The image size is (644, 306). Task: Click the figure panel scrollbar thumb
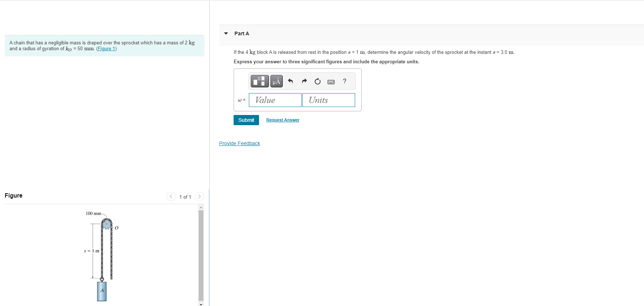pyautogui.click(x=201, y=255)
